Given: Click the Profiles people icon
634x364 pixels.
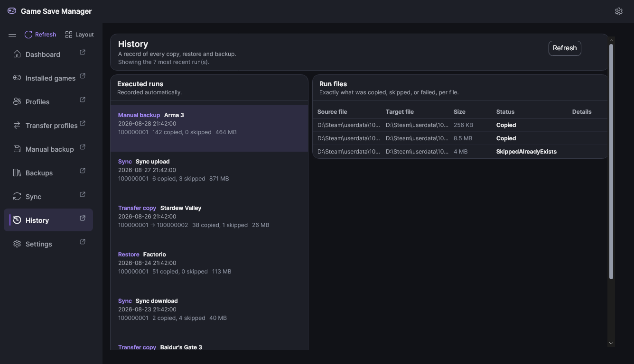Looking at the screenshot, I should coord(17,101).
